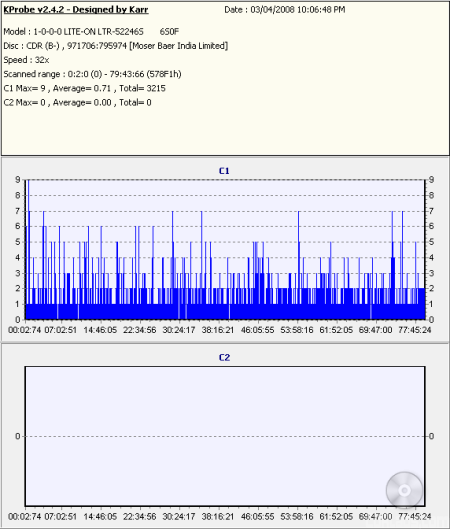This screenshot has height=529, width=450.
Task: Click the KProbe v2.4.2 title heading
Action: pyautogui.click(x=76, y=10)
